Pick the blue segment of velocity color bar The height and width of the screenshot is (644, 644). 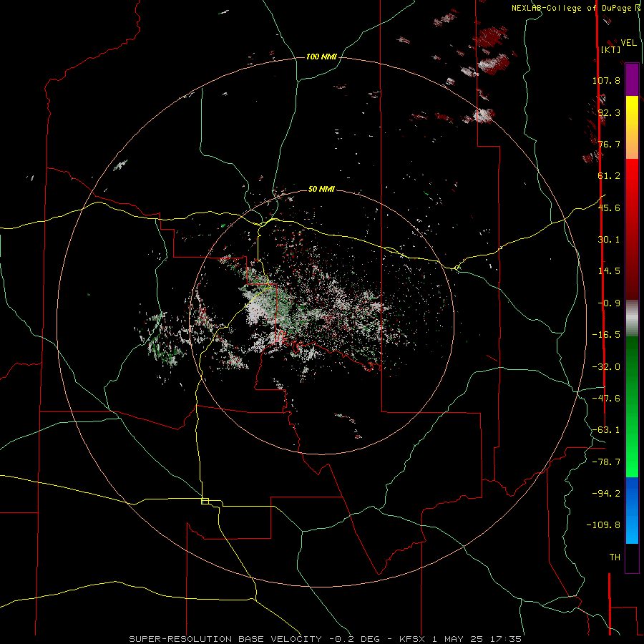pyautogui.click(x=632, y=510)
